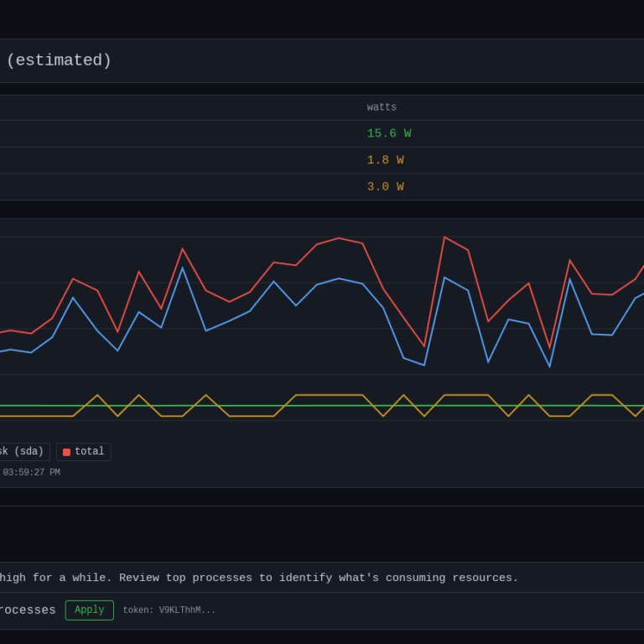Image resolution: width=644 pixels, height=644 pixels.
Task: Click the flat green line in chart
Action: 255,406
